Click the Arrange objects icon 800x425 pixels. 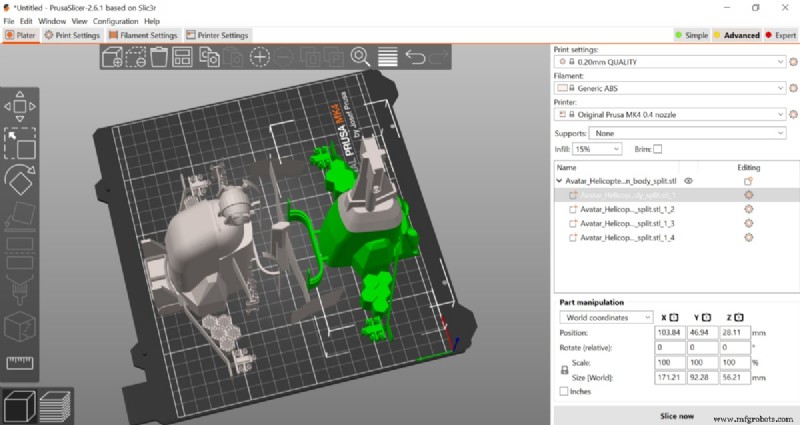point(182,57)
